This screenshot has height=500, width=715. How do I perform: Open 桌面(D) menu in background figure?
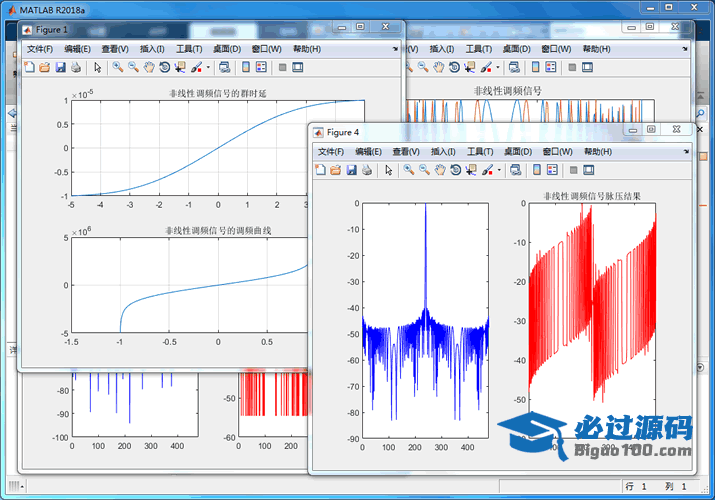(517, 49)
